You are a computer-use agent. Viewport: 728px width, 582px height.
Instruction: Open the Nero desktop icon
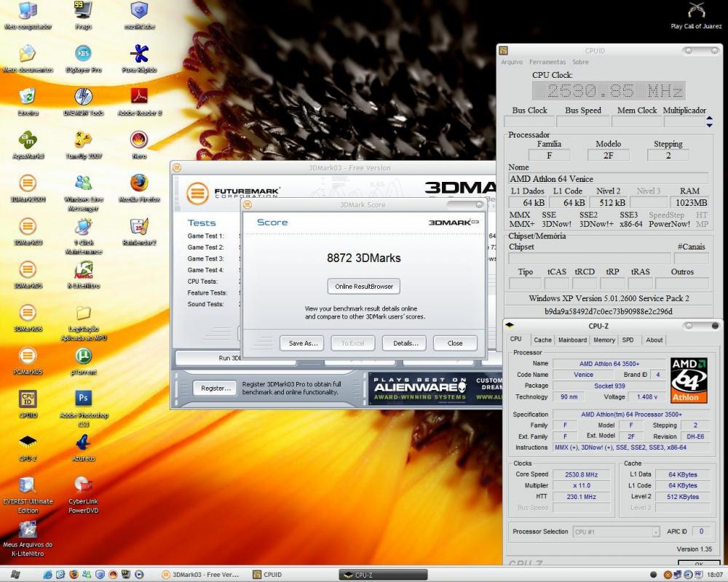139,140
